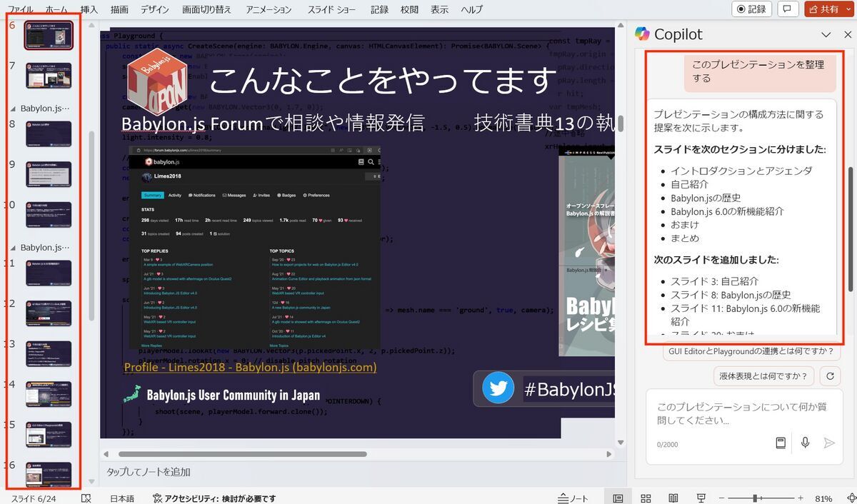Select slide 15 thumbnail
857x504 pixels.
tap(49, 434)
